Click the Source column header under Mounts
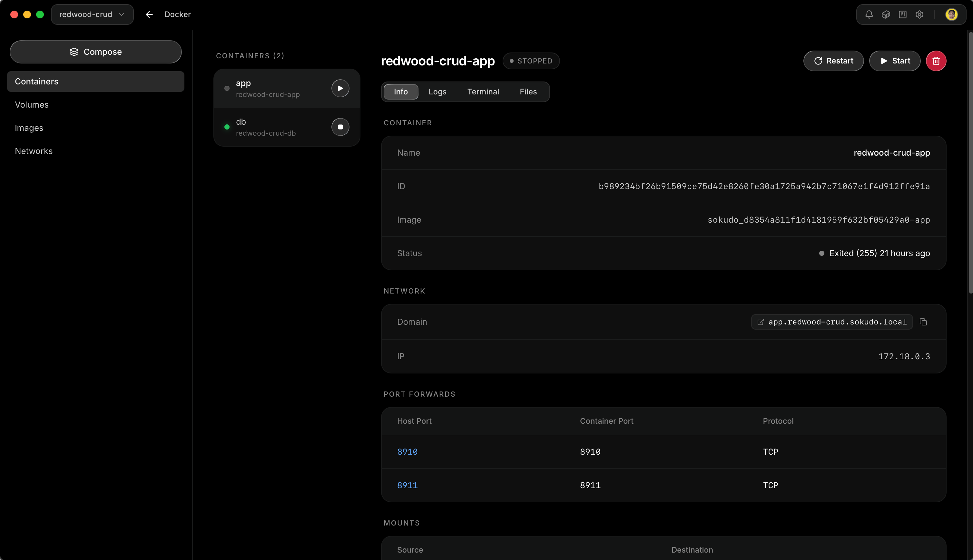 coord(410,550)
